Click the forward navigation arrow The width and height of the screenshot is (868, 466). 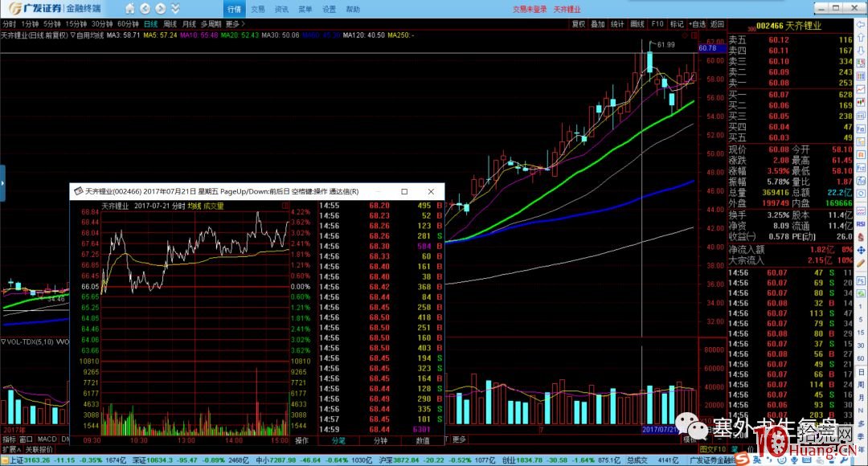[x=161, y=8]
